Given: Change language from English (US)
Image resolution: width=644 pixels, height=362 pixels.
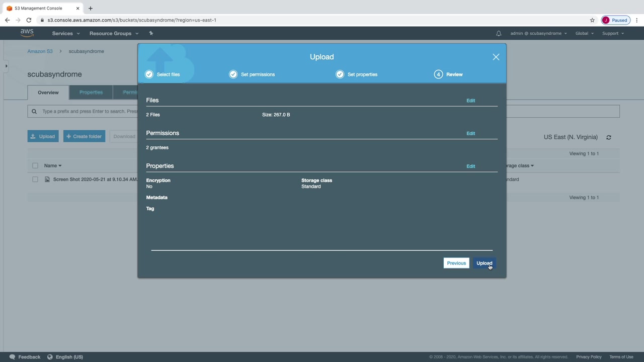Looking at the screenshot, I should point(69,357).
